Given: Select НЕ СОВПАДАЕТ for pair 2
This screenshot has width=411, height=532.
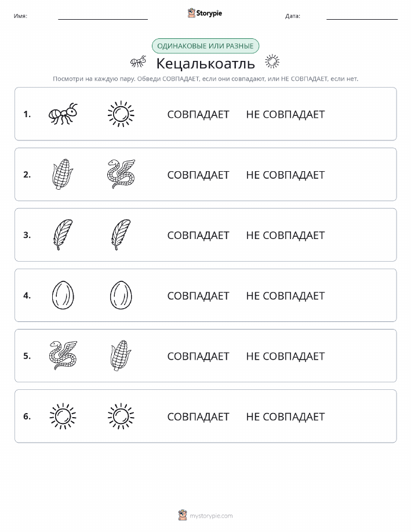Looking at the screenshot, I should (x=285, y=175).
